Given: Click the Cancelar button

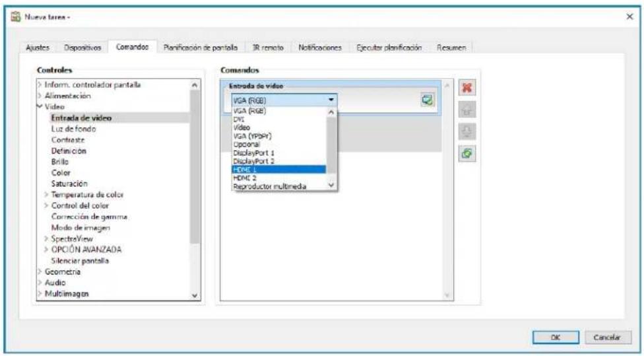Looking at the screenshot, I should (608, 337).
